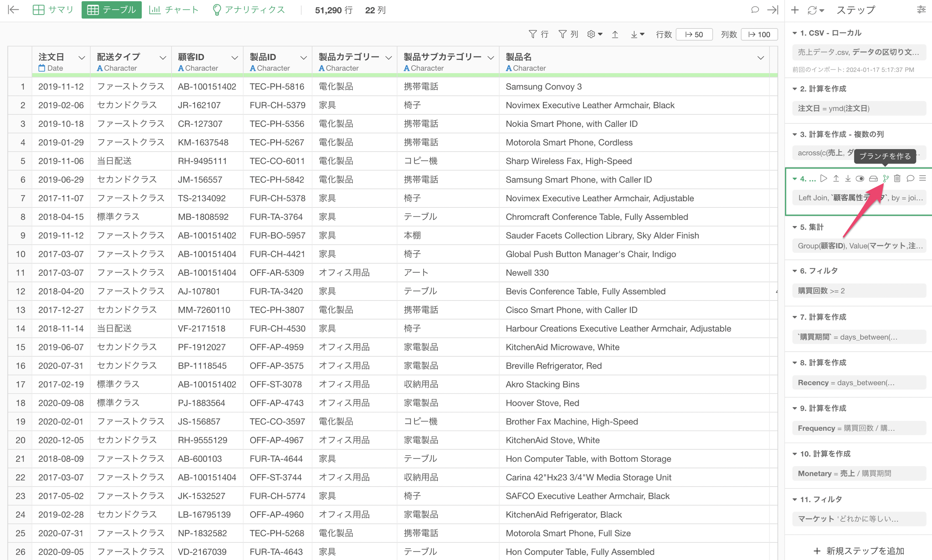Open the 顧客ID column menu chevron
Viewport: 932px width, 560px height.
click(235, 58)
